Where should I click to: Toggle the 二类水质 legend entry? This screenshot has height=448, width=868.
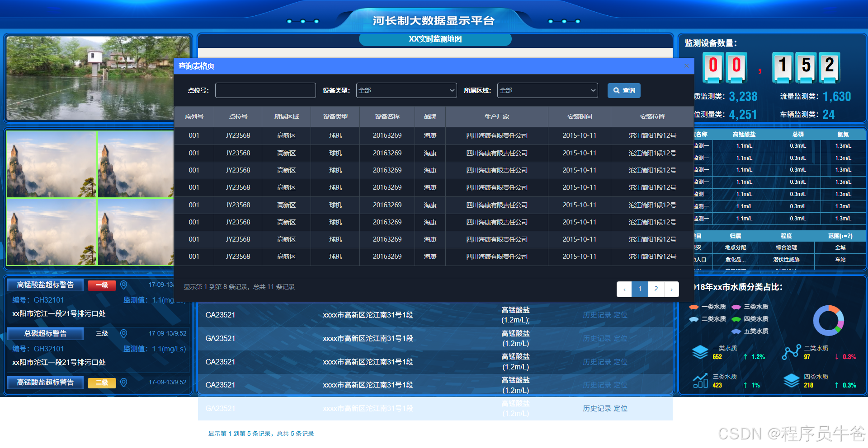point(707,318)
